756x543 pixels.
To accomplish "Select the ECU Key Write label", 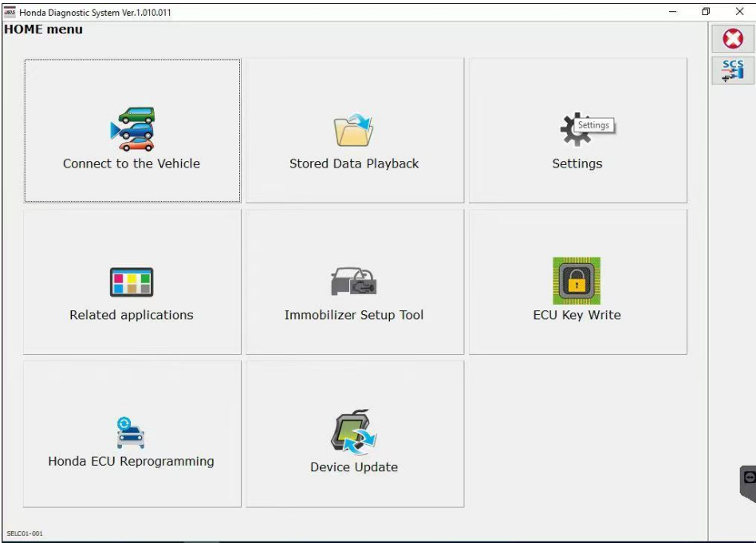I will [x=577, y=316].
